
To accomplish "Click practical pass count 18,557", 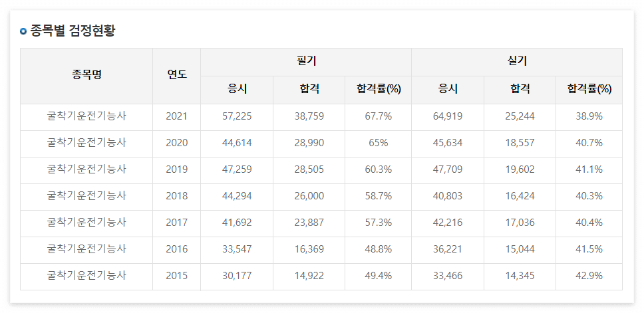I will pyautogui.click(x=520, y=143).
